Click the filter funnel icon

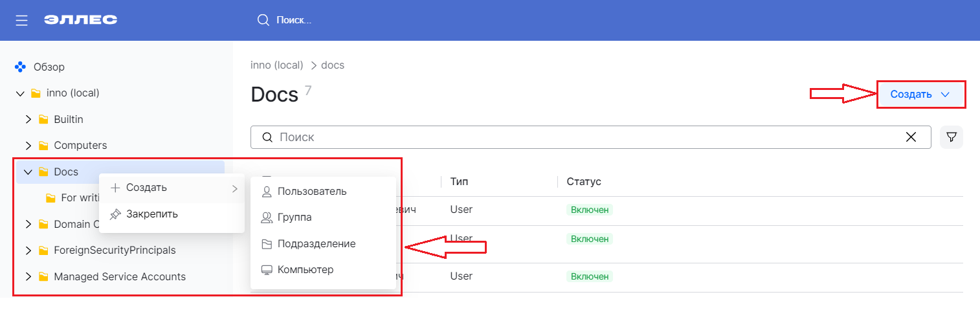tap(951, 137)
